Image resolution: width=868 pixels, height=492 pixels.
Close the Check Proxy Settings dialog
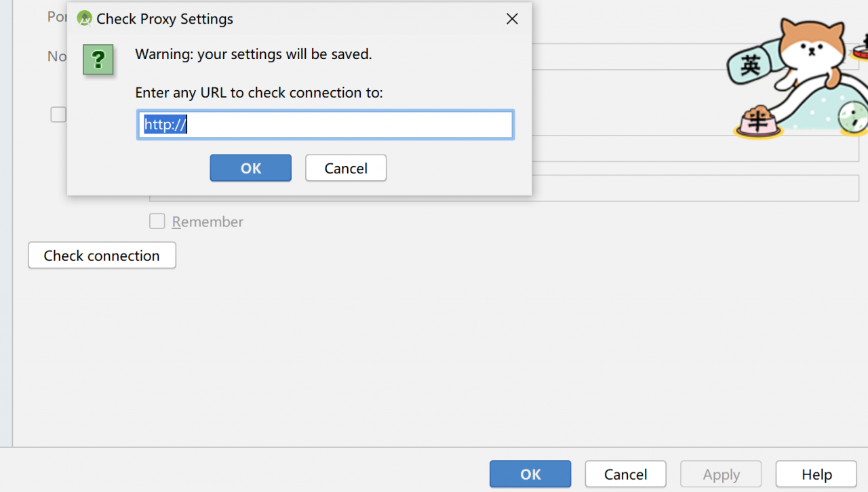coord(512,19)
